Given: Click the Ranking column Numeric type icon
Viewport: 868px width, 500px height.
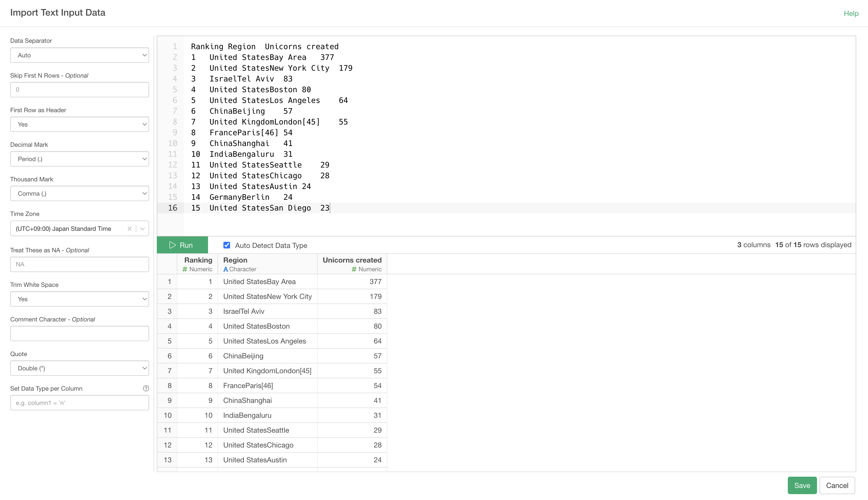Looking at the screenshot, I should [x=185, y=269].
